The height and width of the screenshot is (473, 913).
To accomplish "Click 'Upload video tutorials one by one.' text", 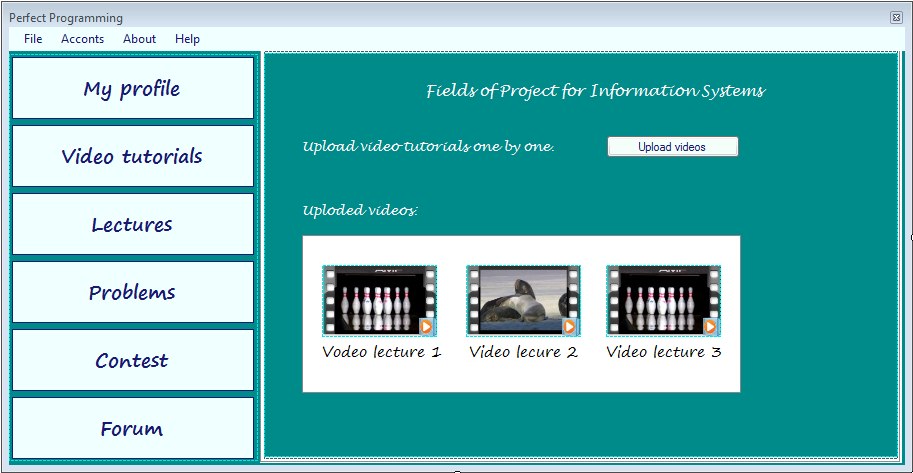I will [429, 147].
